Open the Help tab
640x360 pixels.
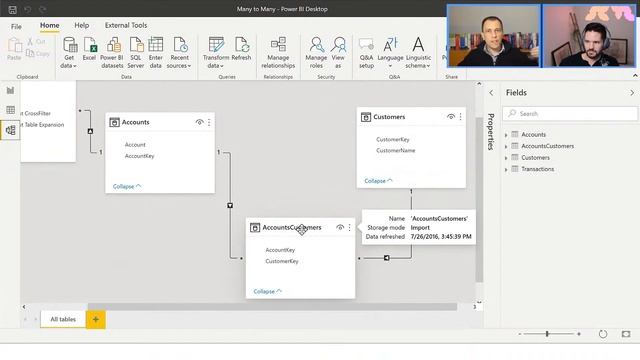[82, 25]
